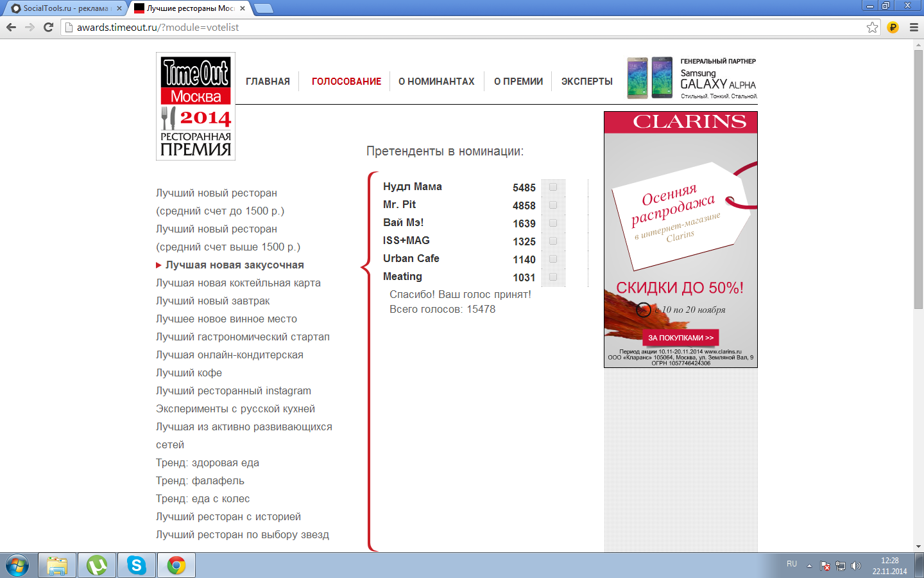Click the Clarins header in ad
Viewport: 924px width, 578px height.
pos(681,122)
